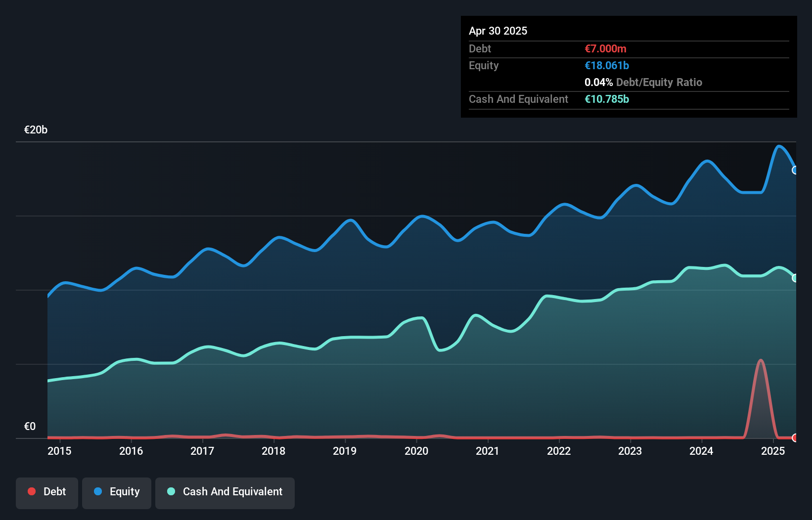
Task: Click the 2018 x-axis year label
Action: [x=273, y=451]
